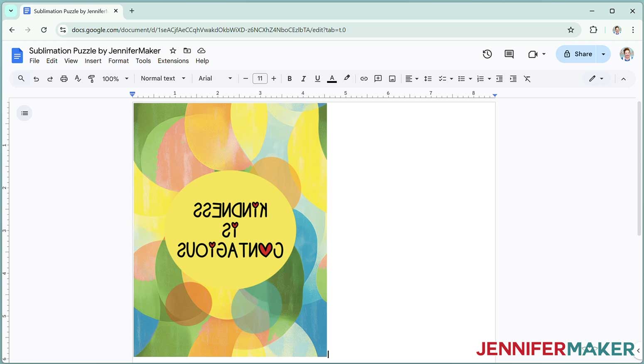
Task: Open the text alignment dropdown
Action: coord(412,79)
